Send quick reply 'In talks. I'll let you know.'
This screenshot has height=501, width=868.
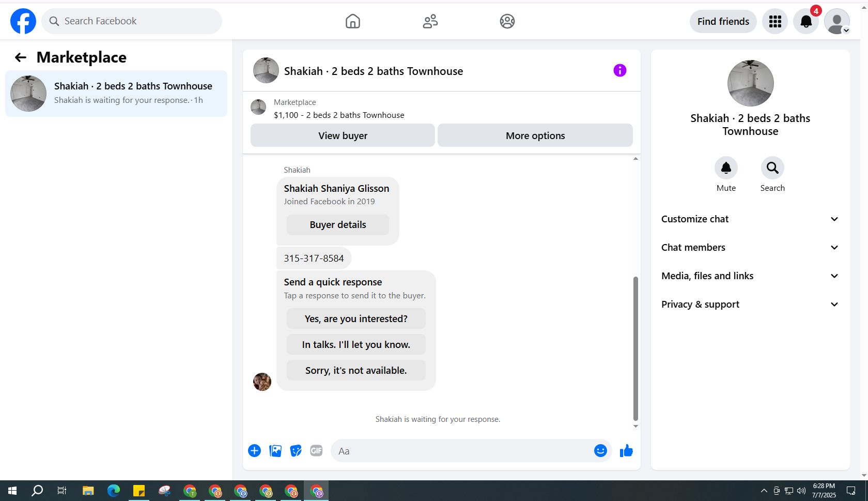[x=356, y=345]
